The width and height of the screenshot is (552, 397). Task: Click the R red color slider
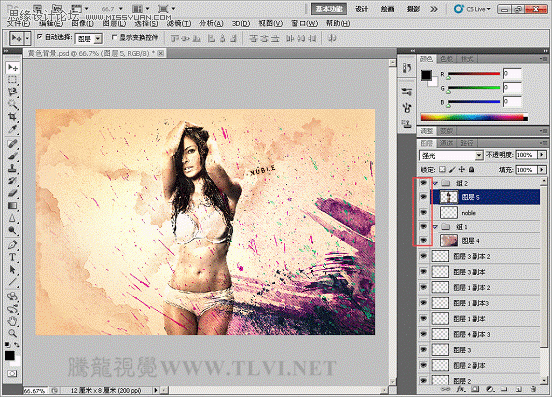[x=473, y=74]
